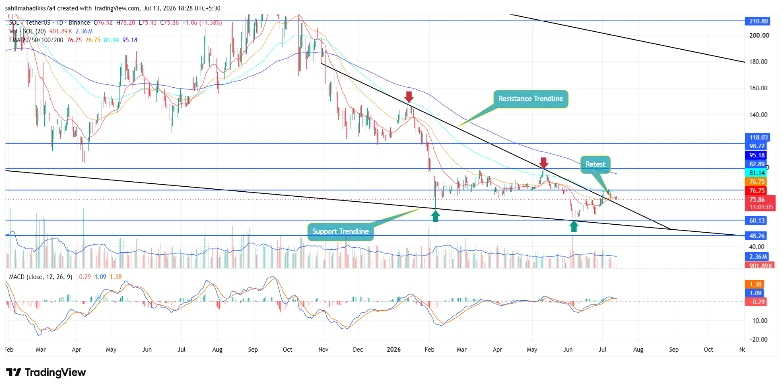Click the green up arrow below February low
Viewport: 783px width, 388px height.
[x=435, y=216]
